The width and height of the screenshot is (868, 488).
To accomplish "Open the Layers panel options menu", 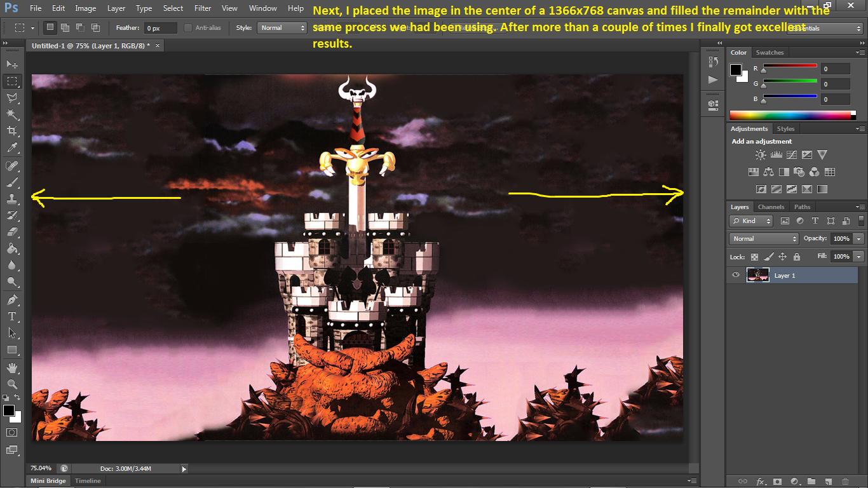I will tap(860, 207).
